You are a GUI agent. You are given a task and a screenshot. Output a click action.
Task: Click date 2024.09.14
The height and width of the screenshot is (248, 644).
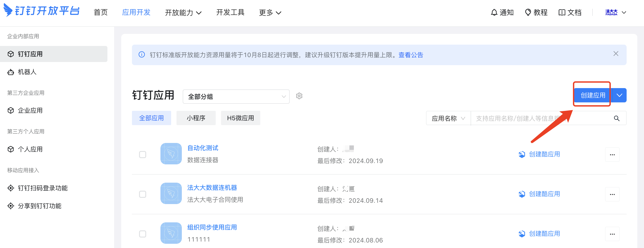tap(366, 201)
